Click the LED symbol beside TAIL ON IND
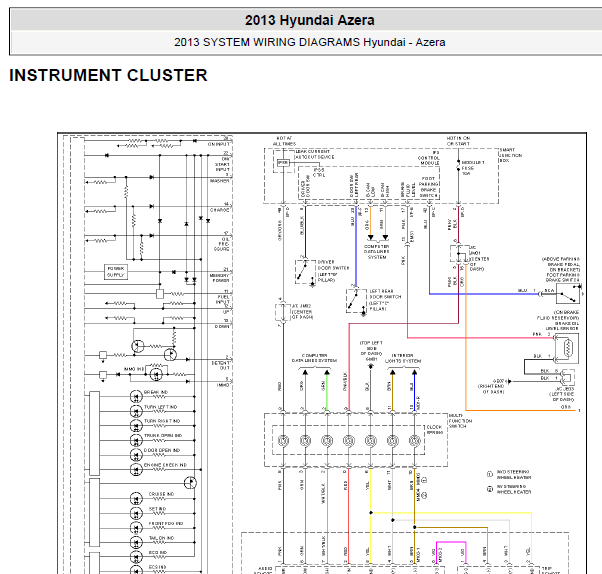This screenshot has height=574, width=602. (x=136, y=543)
